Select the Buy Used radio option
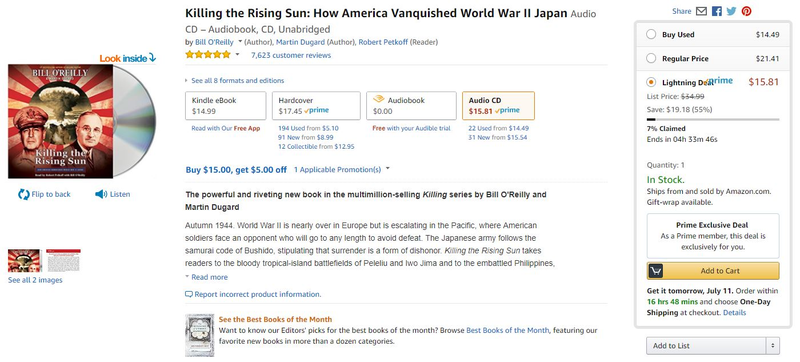 pos(651,34)
